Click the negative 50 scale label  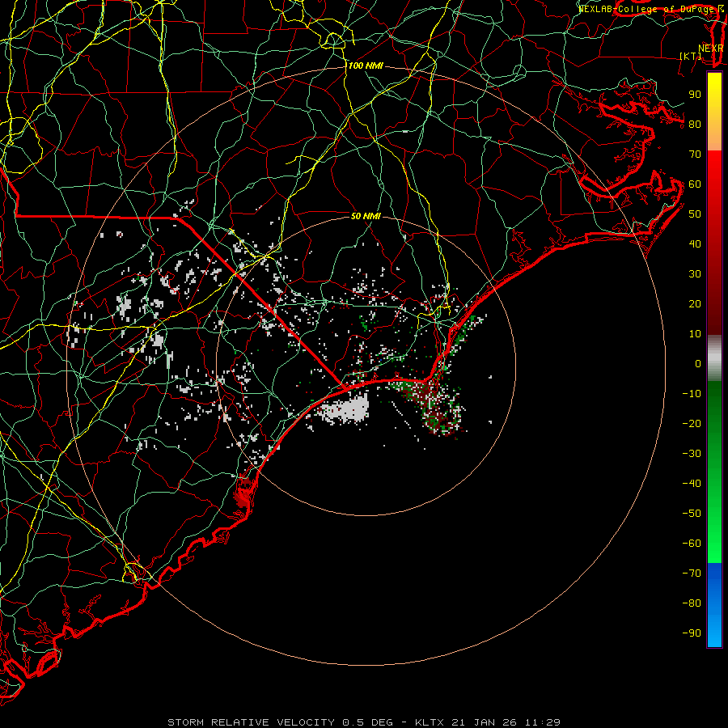(x=692, y=514)
